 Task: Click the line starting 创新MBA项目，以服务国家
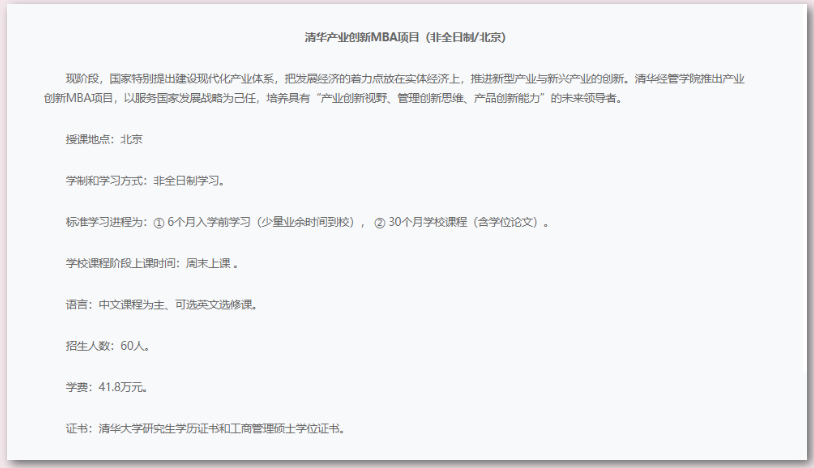click(x=333, y=98)
